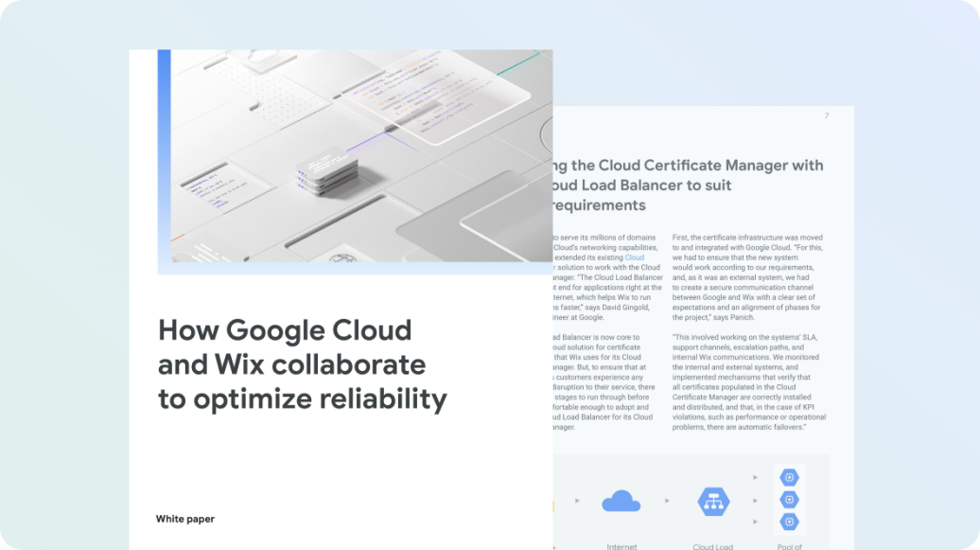Click the title "How Google Cloud and Wix collaborate"
The width and height of the screenshot is (980, 550).
pos(303,364)
